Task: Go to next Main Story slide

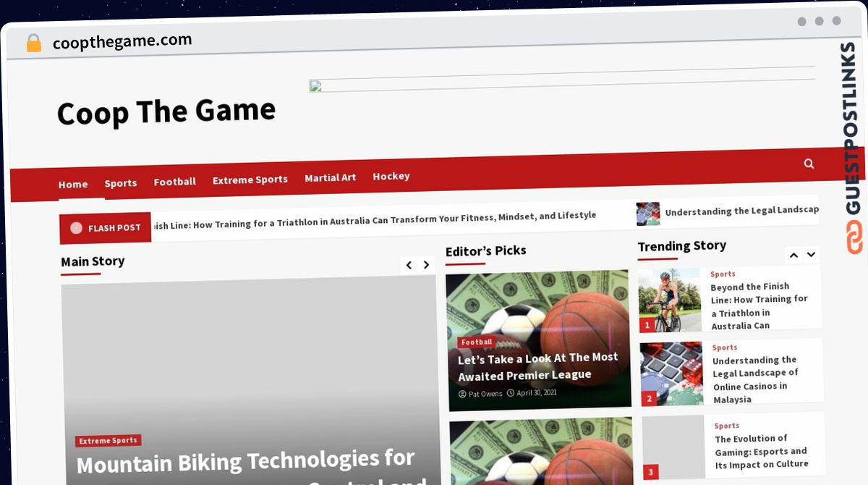Action: pyautogui.click(x=426, y=265)
